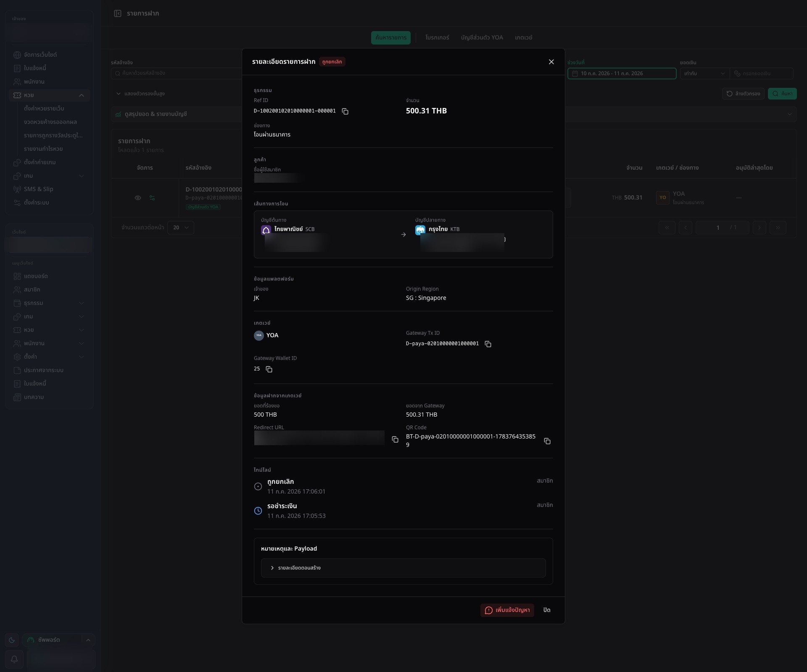Expand รายละเอียดตอนสร้าง payload section
807x672 pixels.
403,568
